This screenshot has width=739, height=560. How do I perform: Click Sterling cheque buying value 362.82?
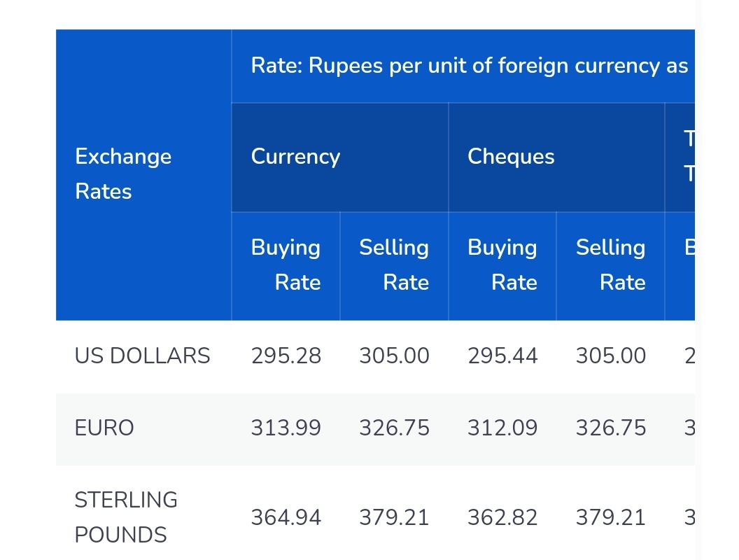pyautogui.click(x=502, y=517)
